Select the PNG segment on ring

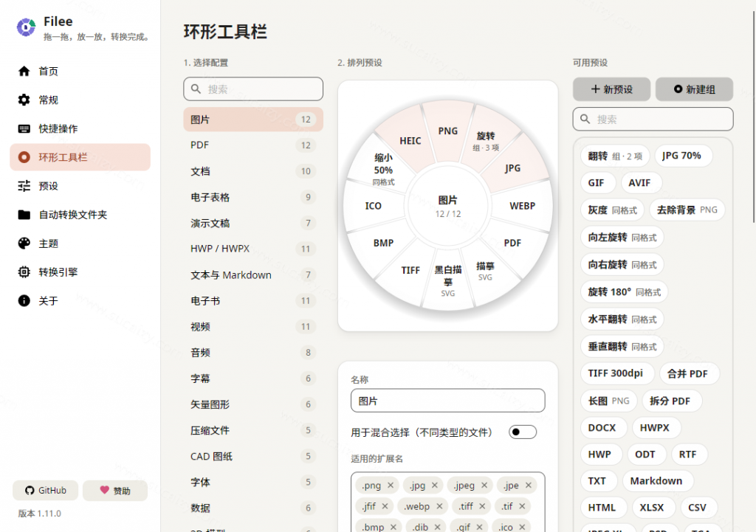click(448, 131)
